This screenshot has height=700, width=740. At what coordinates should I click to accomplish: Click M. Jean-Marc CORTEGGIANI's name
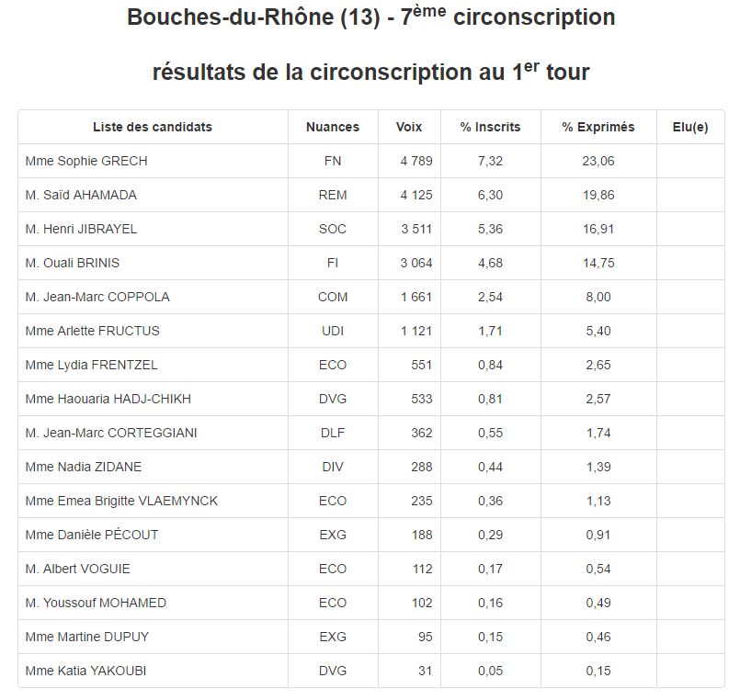[x=111, y=433]
